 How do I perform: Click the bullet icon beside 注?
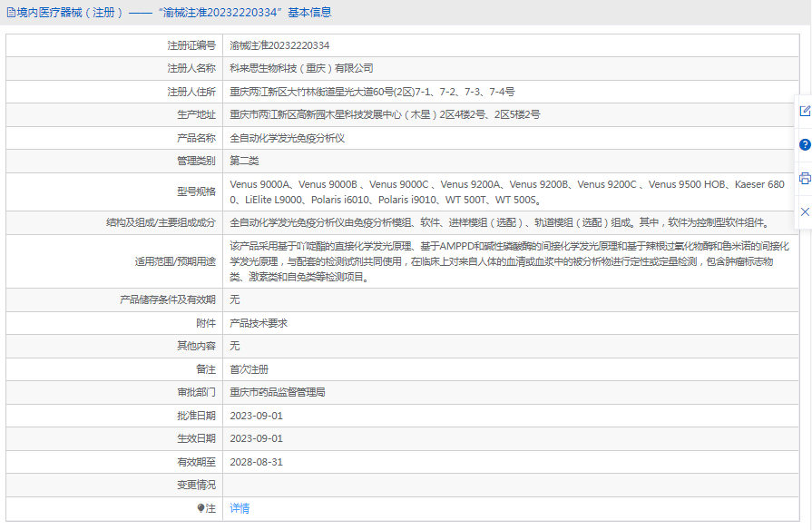(201, 508)
